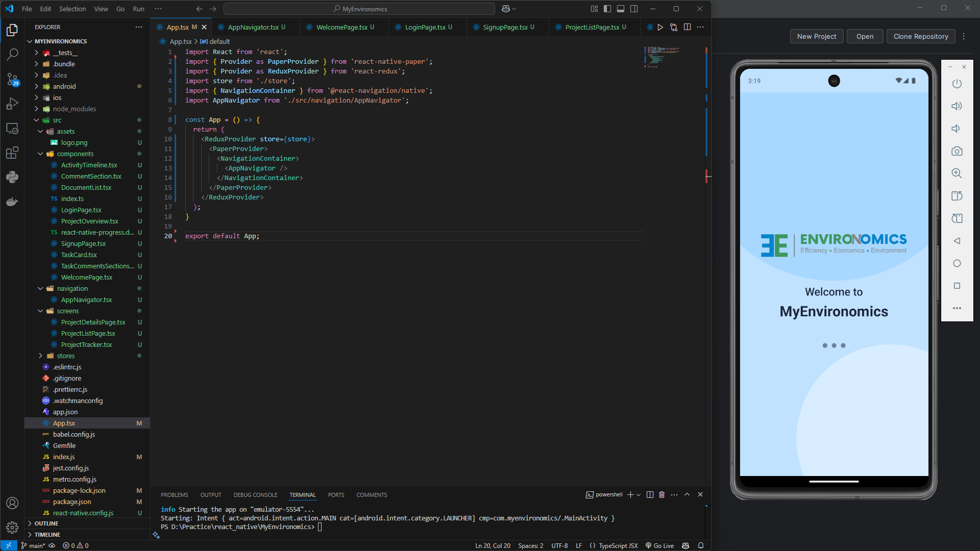
Task: Toggle bottom panel layout button
Action: pos(621,9)
